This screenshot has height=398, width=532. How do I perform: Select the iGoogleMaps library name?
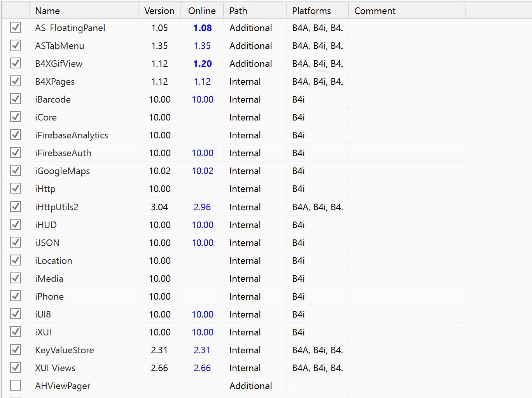tap(62, 171)
